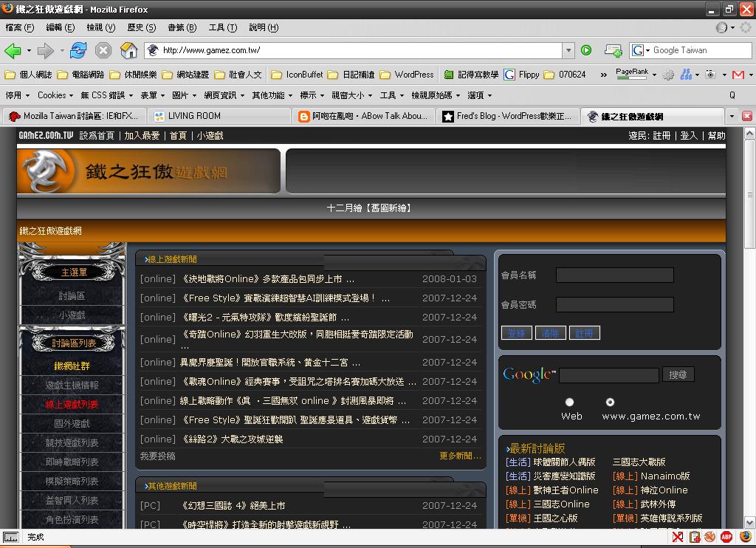Open the 更多新聞 link

[459, 456]
